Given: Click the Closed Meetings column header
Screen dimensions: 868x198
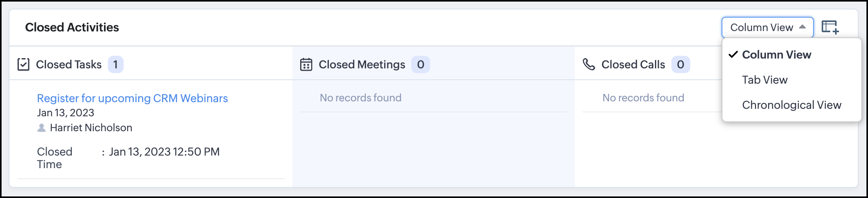Looking at the screenshot, I should coord(362,64).
